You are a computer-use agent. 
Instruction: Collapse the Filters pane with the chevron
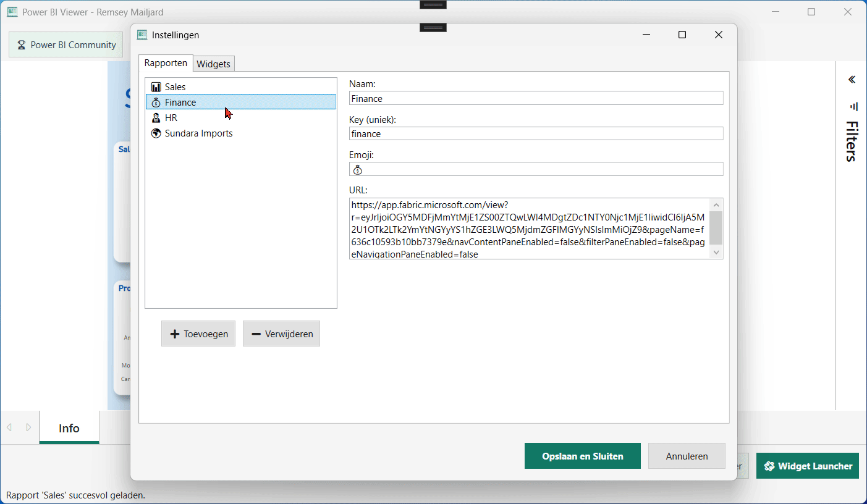click(852, 80)
